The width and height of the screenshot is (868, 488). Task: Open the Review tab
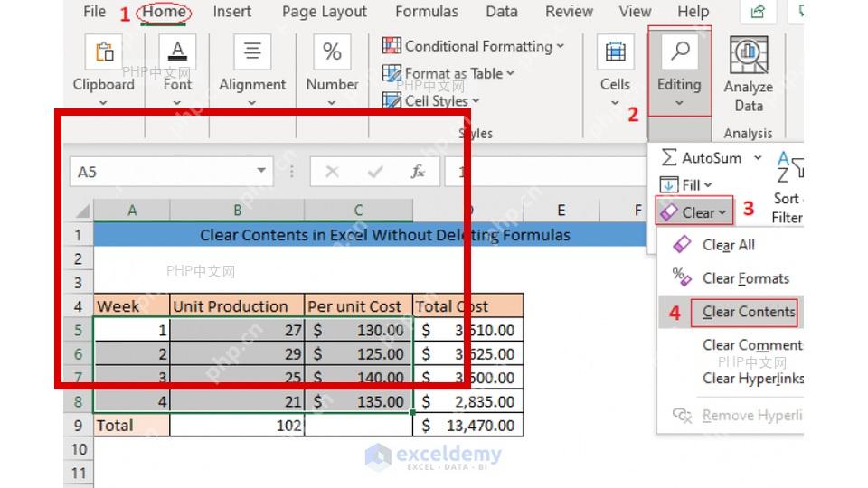click(569, 12)
